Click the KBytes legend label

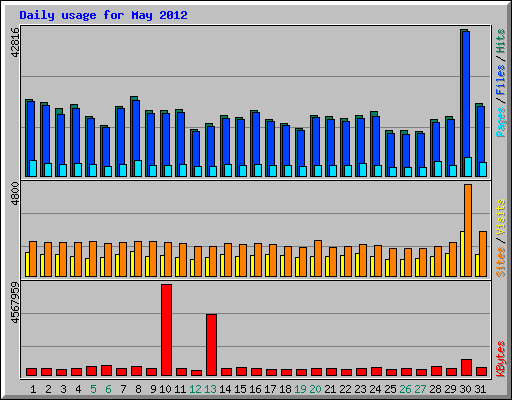[501, 359]
